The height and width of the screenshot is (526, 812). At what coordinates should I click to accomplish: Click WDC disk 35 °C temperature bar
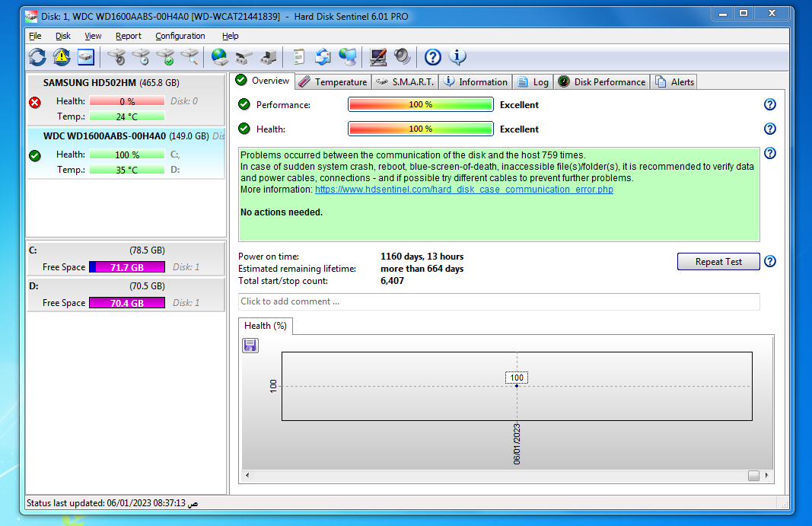[x=127, y=170]
